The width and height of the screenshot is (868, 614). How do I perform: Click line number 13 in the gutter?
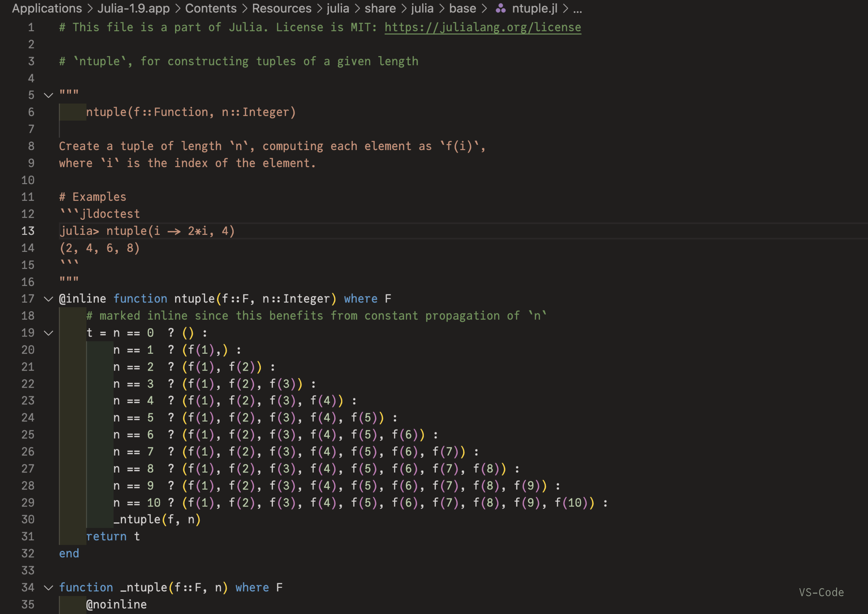point(28,231)
